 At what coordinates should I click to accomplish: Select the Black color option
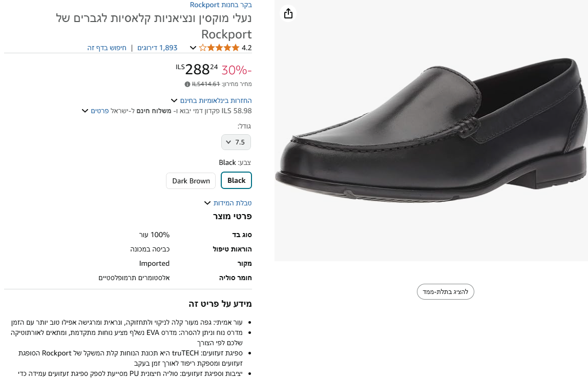tap(236, 180)
